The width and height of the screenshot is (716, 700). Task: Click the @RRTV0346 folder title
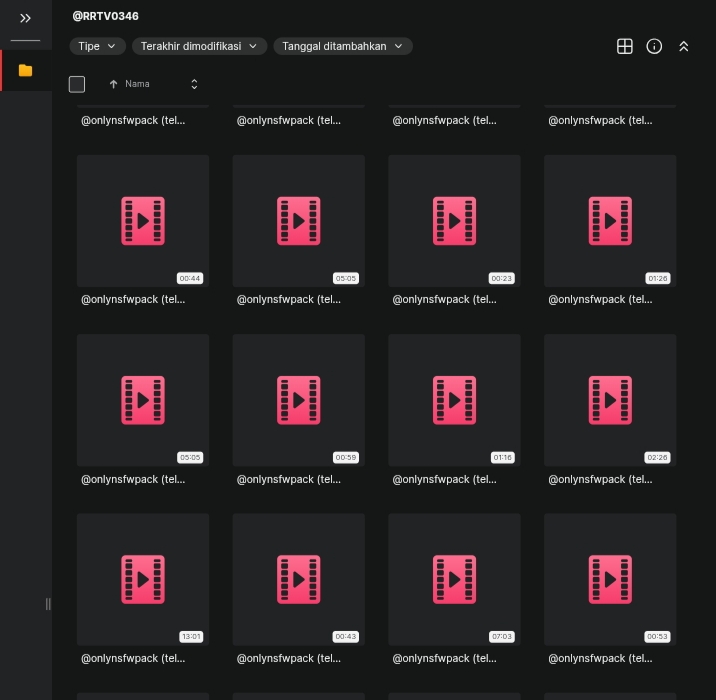[105, 16]
